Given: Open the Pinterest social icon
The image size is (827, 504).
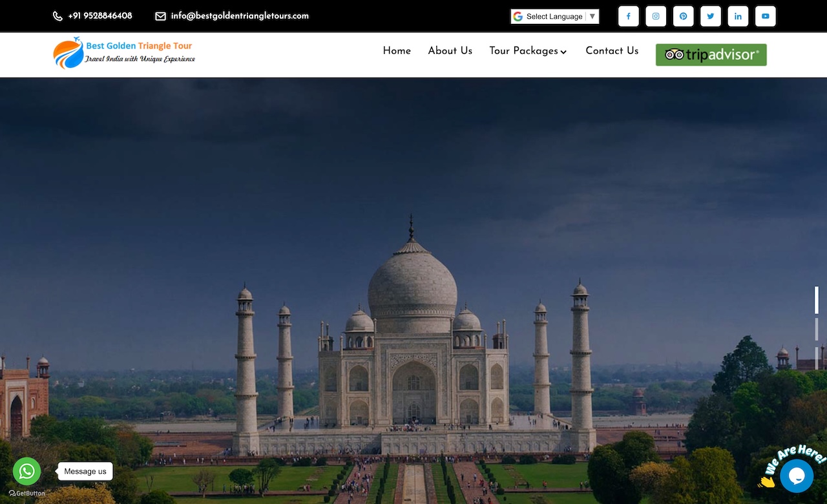Looking at the screenshot, I should [683, 16].
